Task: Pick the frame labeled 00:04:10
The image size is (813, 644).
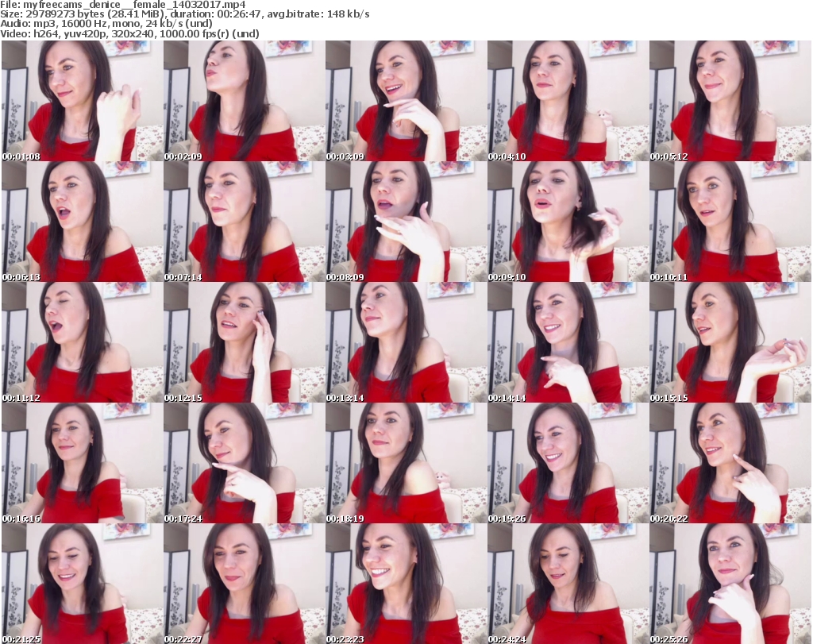Action: [x=568, y=101]
